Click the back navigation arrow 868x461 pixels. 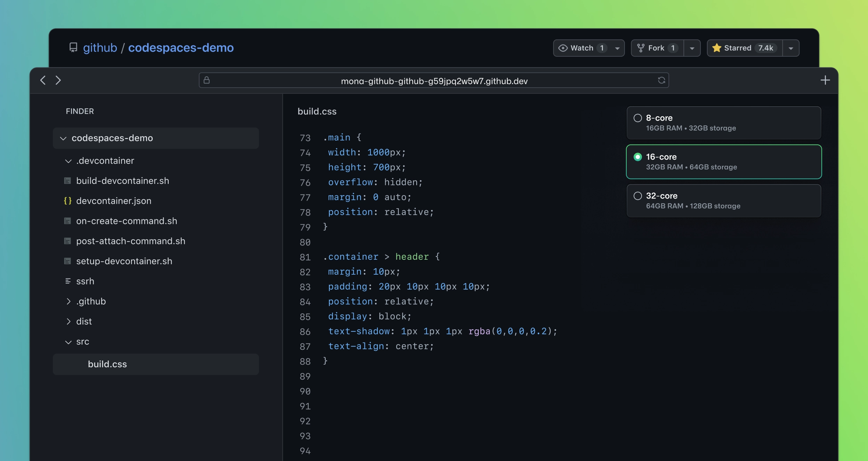click(x=43, y=80)
